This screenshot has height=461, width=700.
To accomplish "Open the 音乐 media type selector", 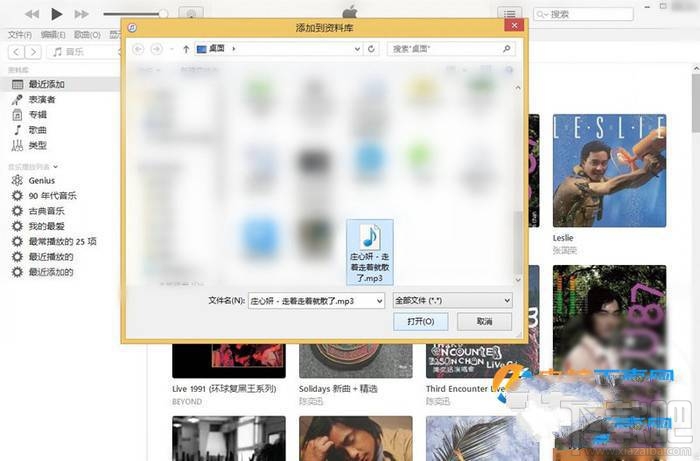I will coord(85,52).
